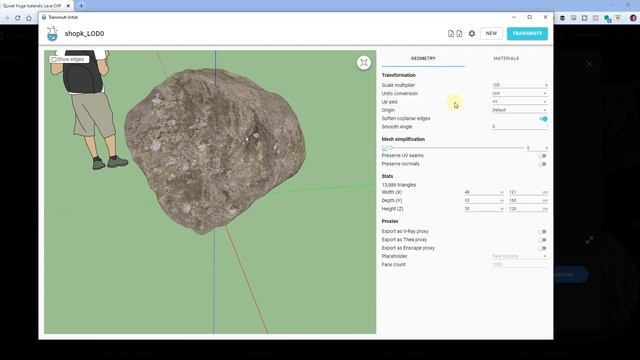Screen dimensions: 640x360
Task: Open a new browser tab with the plus
Action: coord(81,6)
